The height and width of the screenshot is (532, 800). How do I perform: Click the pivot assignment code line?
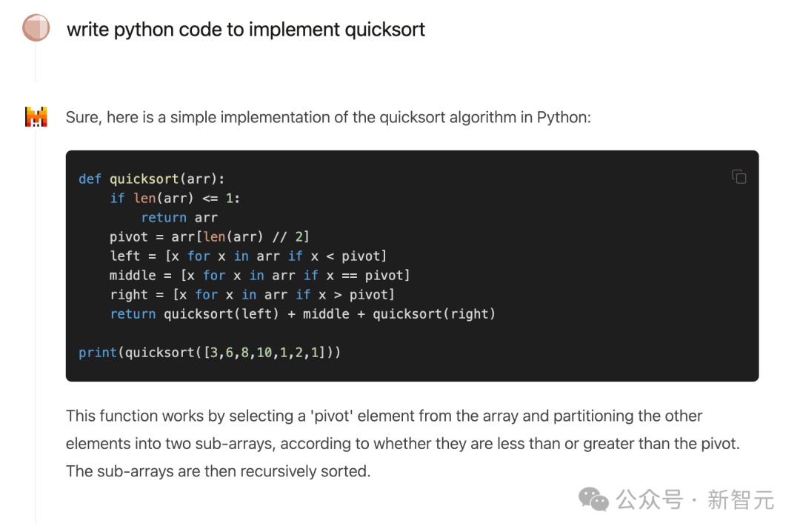[209, 236]
